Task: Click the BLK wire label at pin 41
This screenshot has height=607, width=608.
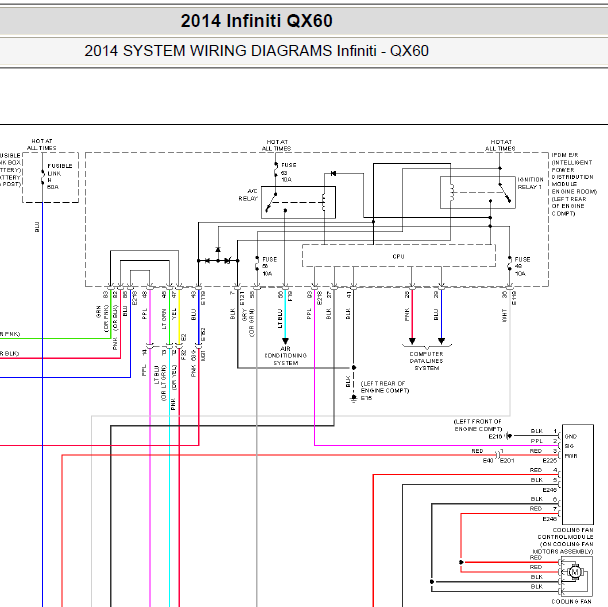Action: pyautogui.click(x=348, y=314)
